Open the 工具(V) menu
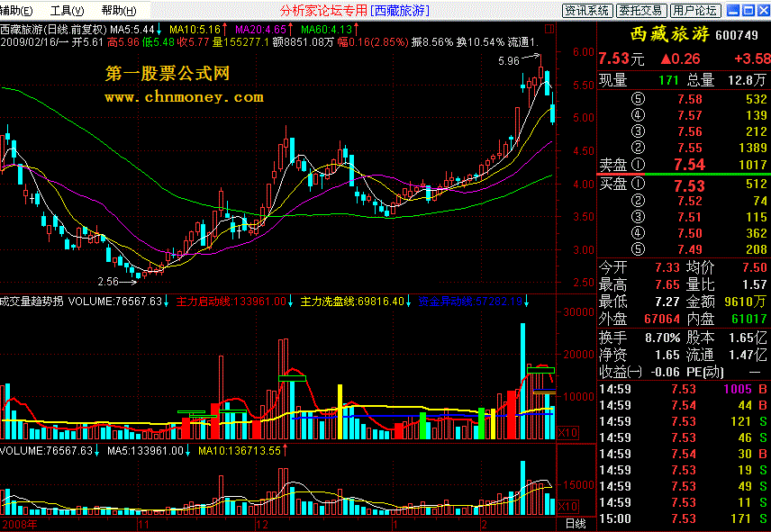Viewport: 771px width, 532px height. 67,10
